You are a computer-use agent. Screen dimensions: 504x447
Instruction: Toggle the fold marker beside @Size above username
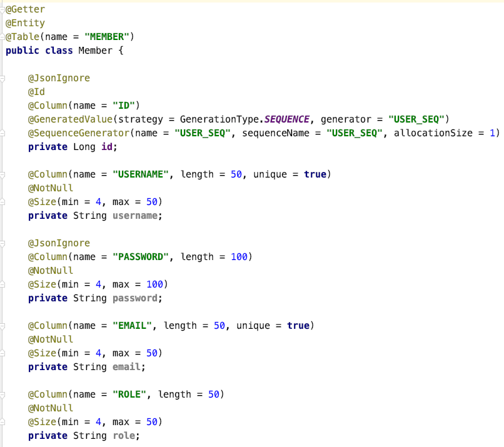pos(3,202)
